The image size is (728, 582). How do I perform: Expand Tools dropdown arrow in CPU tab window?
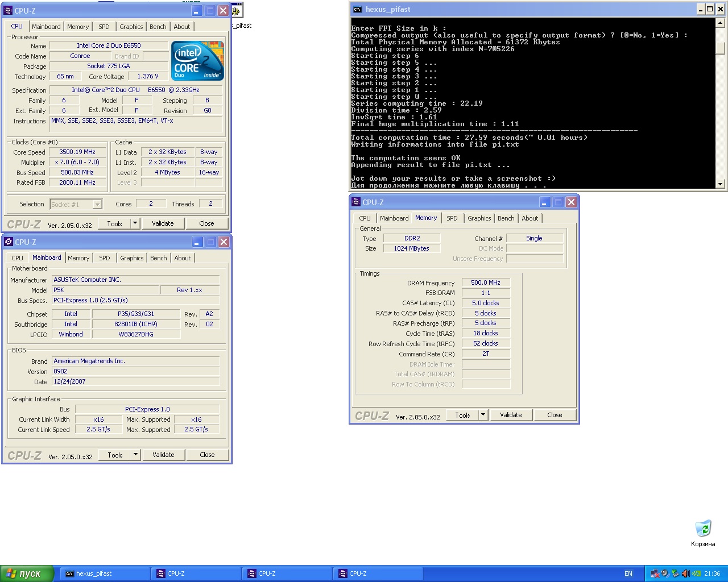point(135,223)
